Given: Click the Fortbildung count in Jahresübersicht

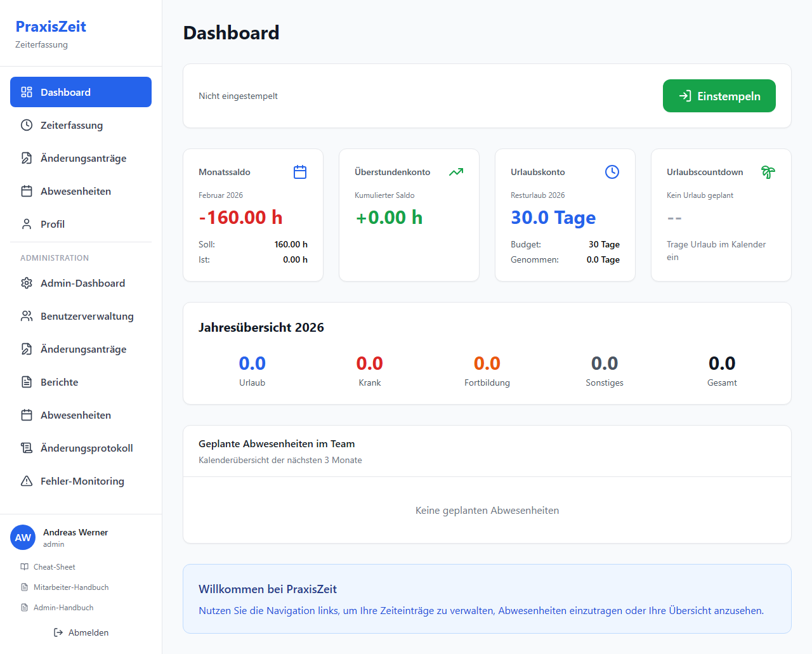Looking at the screenshot, I should click(487, 363).
